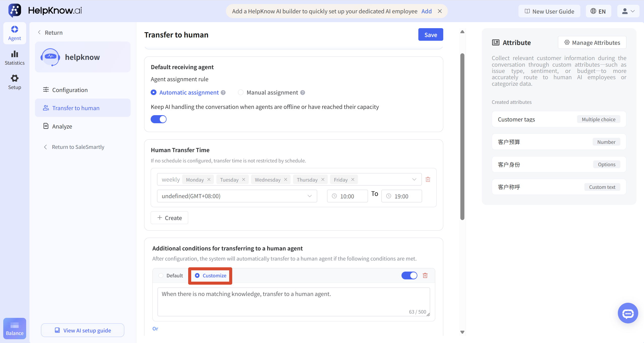Disable the Customize condition toggle
This screenshot has width=644, height=343.
pos(409,276)
